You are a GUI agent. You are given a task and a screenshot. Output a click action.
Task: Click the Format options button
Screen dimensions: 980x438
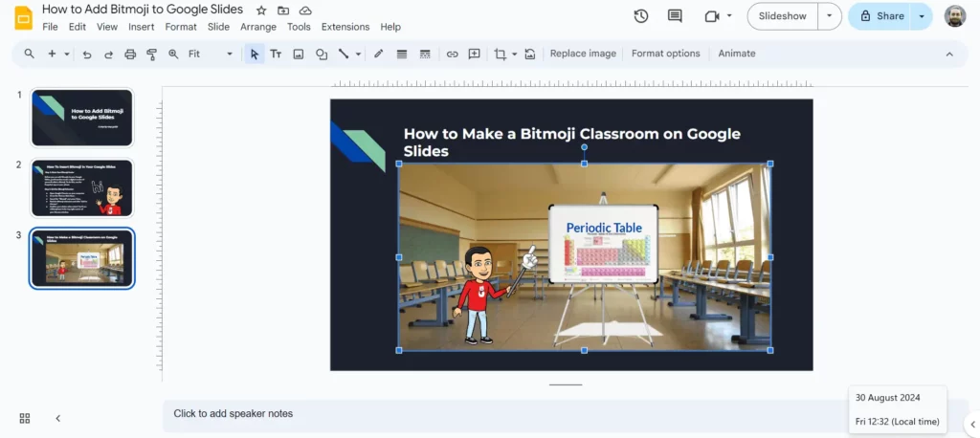pos(665,54)
